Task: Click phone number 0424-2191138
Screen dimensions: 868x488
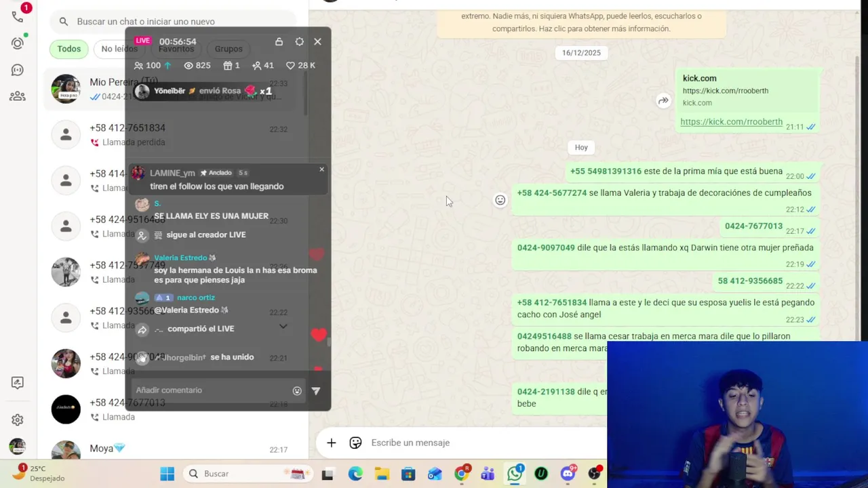Action: [546, 392]
